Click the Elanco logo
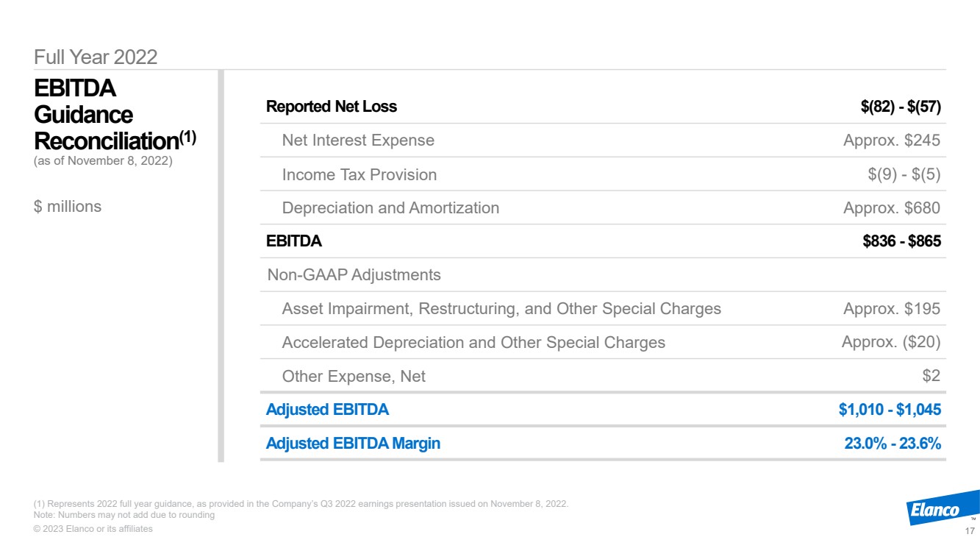Image resolution: width=980 pixels, height=551 pixels. [x=941, y=508]
